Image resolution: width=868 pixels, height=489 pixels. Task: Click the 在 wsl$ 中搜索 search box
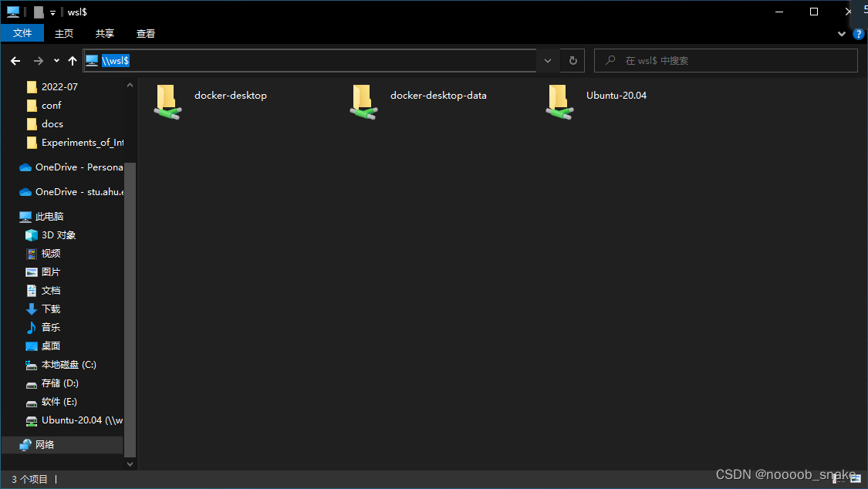tap(726, 60)
